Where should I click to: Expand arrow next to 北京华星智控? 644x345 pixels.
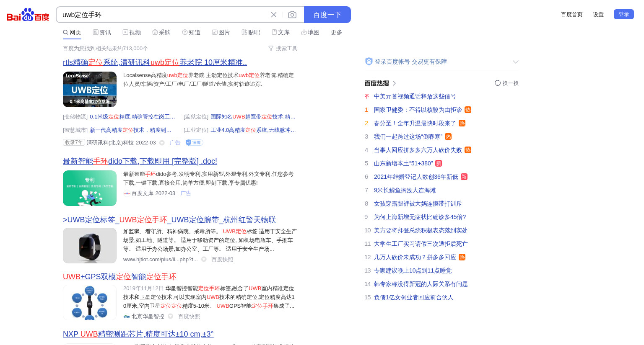(x=170, y=317)
